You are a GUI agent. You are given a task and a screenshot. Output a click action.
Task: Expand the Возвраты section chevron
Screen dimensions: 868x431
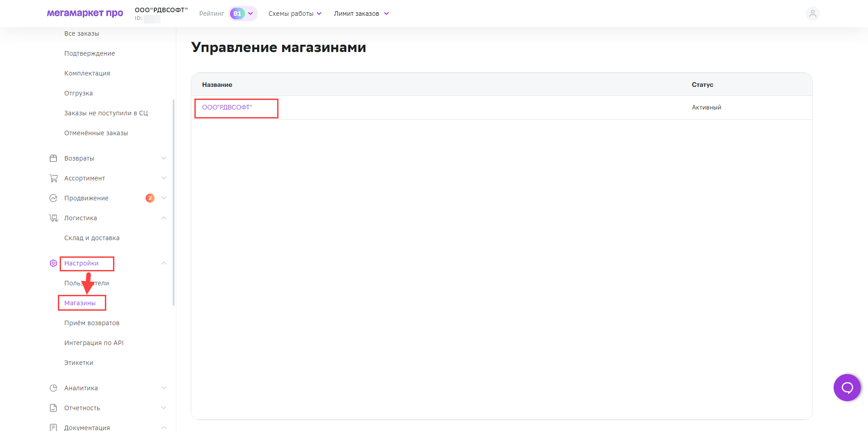point(164,158)
